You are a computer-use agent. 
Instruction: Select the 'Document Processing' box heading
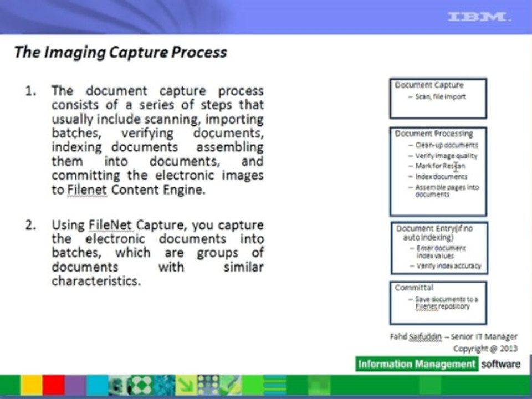tap(434, 134)
